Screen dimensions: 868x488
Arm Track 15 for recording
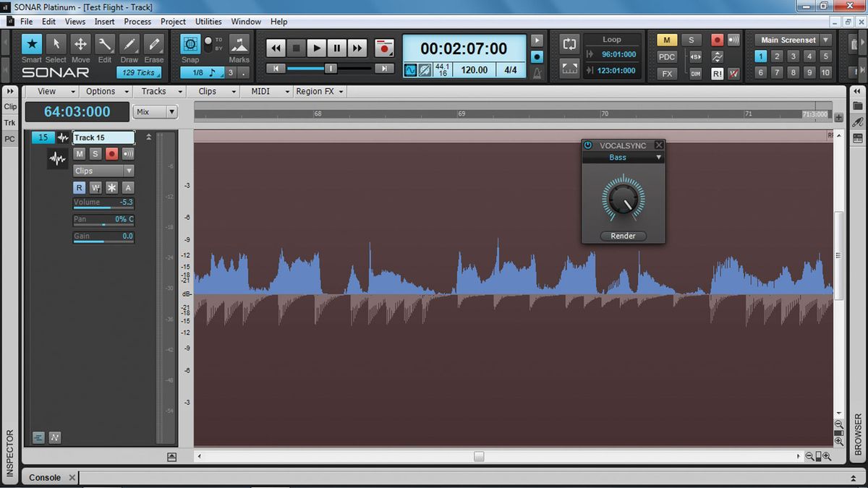click(111, 154)
